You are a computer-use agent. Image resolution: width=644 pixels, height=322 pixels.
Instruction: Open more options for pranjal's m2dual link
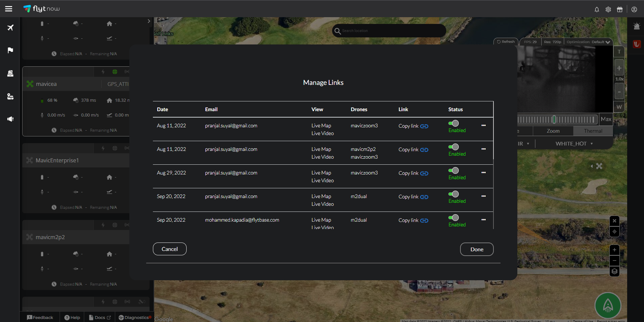coord(483,196)
